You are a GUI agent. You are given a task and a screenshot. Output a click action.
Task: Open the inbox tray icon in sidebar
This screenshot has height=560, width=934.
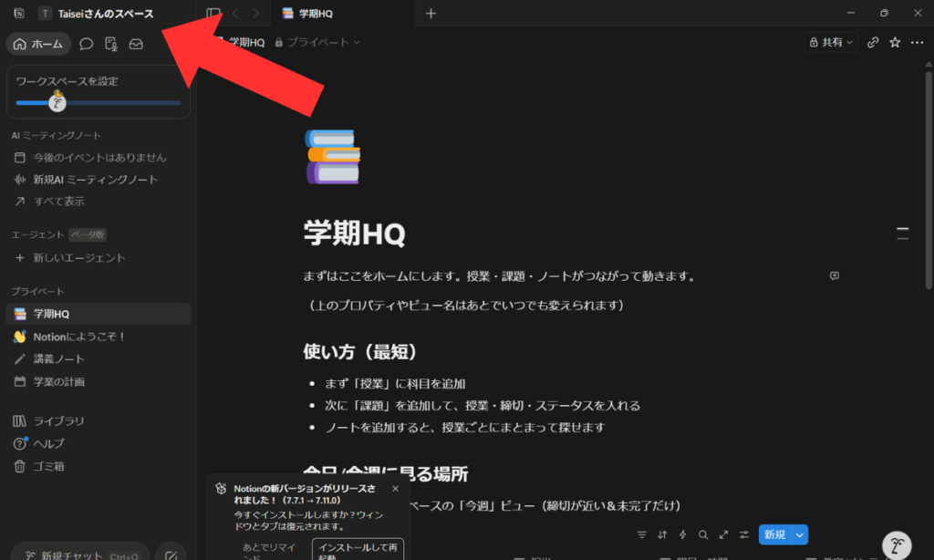tap(136, 44)
